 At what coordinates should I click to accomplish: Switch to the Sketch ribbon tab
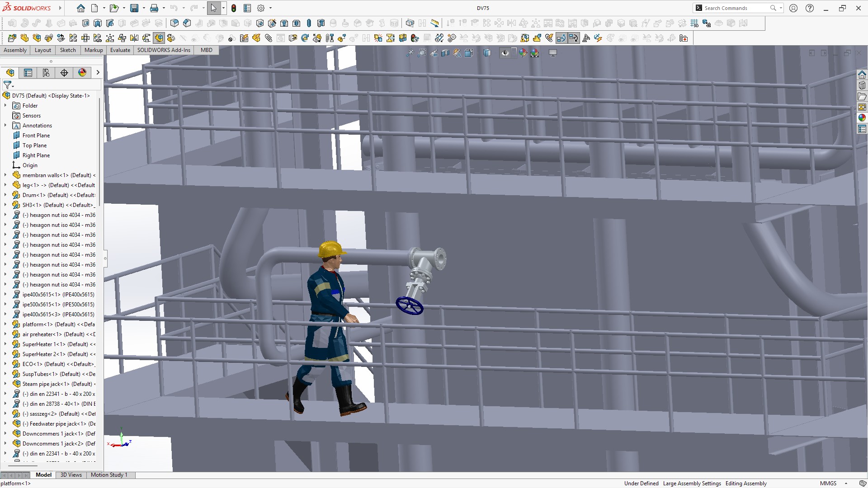68,50
